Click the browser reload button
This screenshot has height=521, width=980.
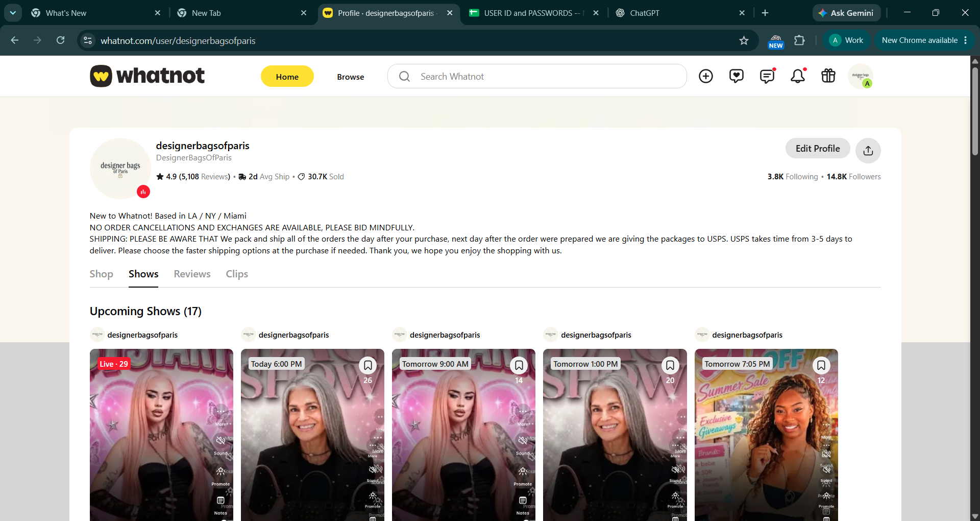click(60, 40)
